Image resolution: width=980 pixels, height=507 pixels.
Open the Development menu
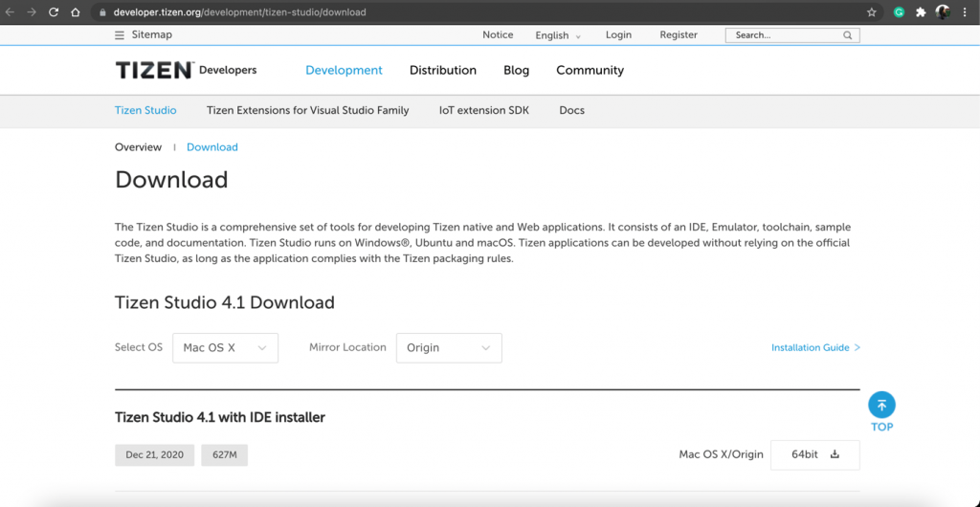coord(344,70)
